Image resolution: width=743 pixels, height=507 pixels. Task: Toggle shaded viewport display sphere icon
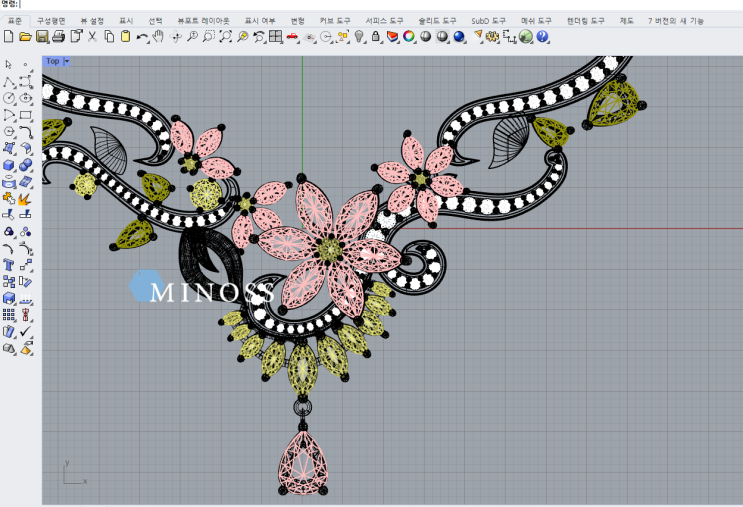click(x=426, y=37)
